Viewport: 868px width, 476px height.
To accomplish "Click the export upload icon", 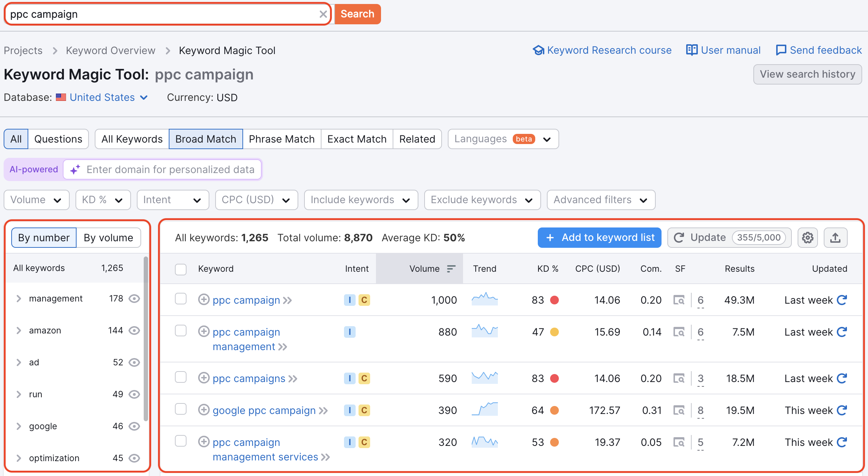I will click(835, 238).
